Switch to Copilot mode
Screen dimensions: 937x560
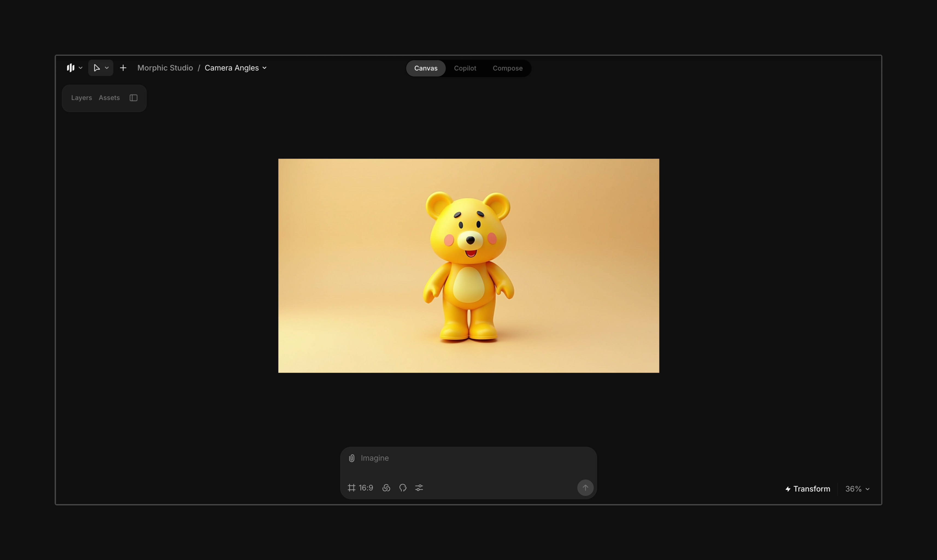click(x=465, y=68)
